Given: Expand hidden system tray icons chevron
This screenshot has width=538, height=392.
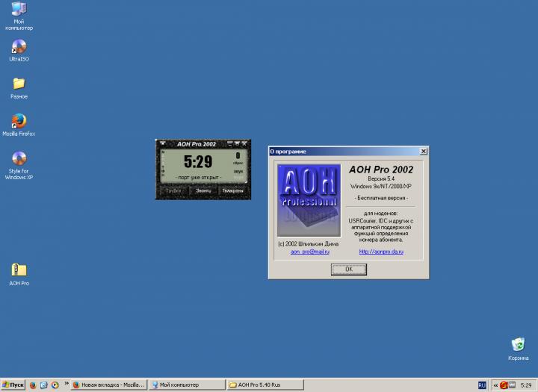Looking at the screenshot, I should coord(495,385).
